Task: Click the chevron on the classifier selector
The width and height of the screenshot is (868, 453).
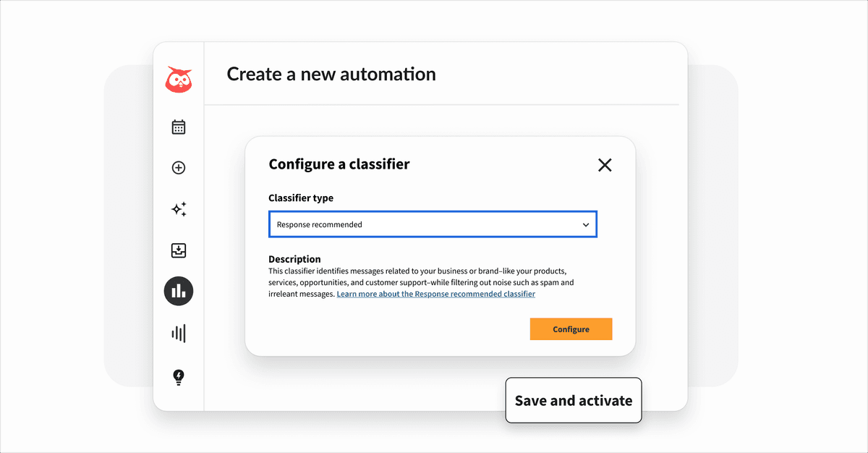Action: coord(586,224)
